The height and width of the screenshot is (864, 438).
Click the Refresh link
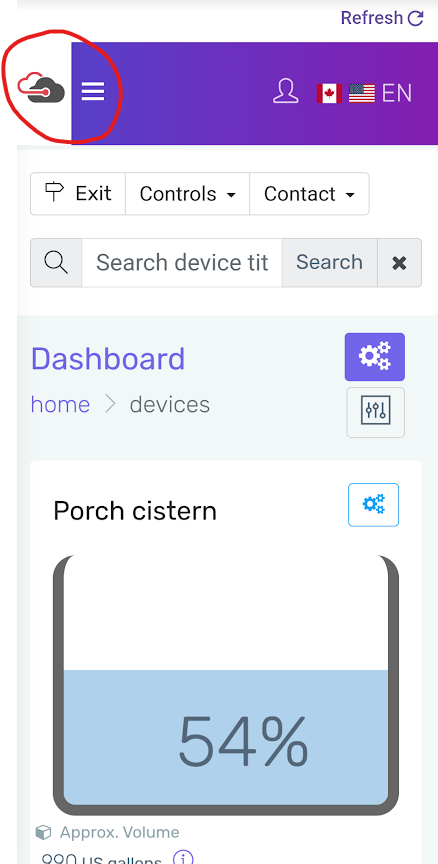click(x=382, y=18)
